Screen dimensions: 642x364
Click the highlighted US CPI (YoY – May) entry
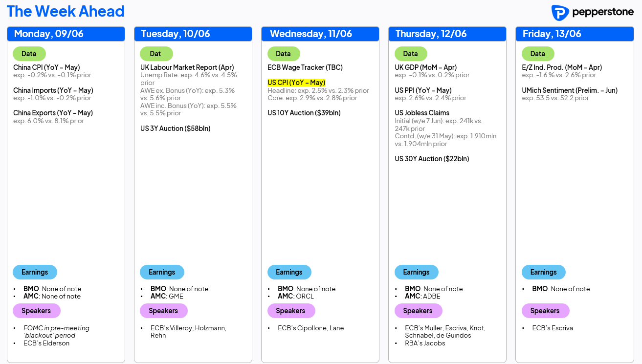point(296,83)
